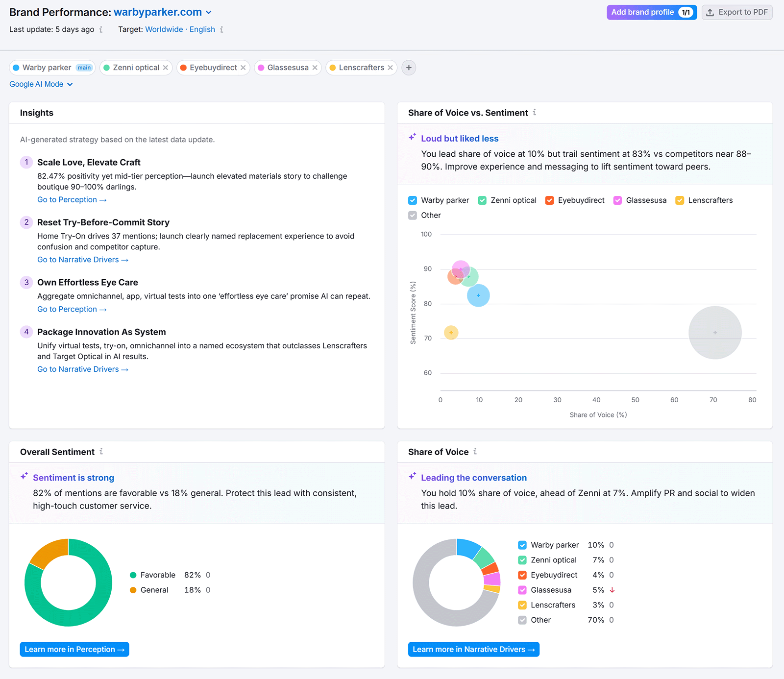Click the sparkle icon next to Sentiment is strong
The width and height of the screenshot is (784, 679).
(24, 476)
